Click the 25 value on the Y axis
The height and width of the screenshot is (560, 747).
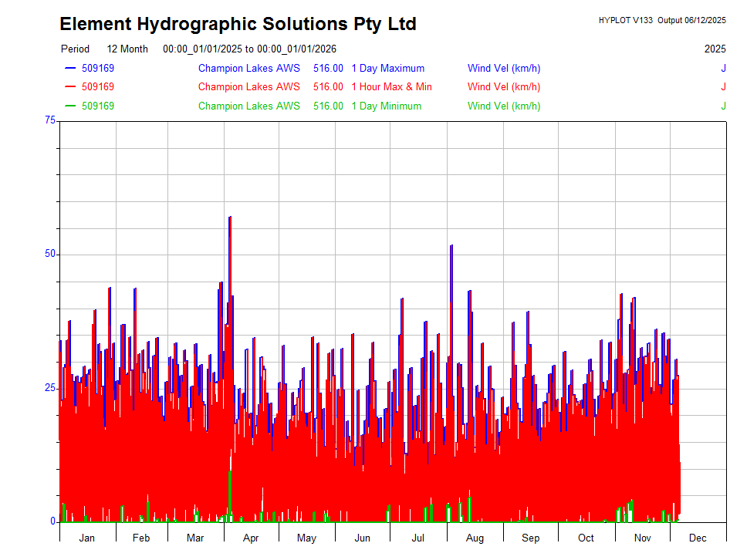pos(50,387)
